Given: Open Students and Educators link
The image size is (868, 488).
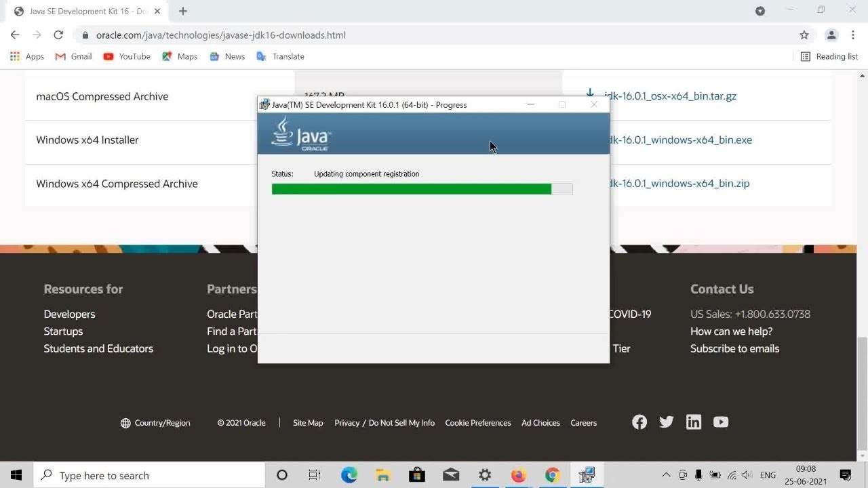Looking at the screenshot, I should (98, 348).
